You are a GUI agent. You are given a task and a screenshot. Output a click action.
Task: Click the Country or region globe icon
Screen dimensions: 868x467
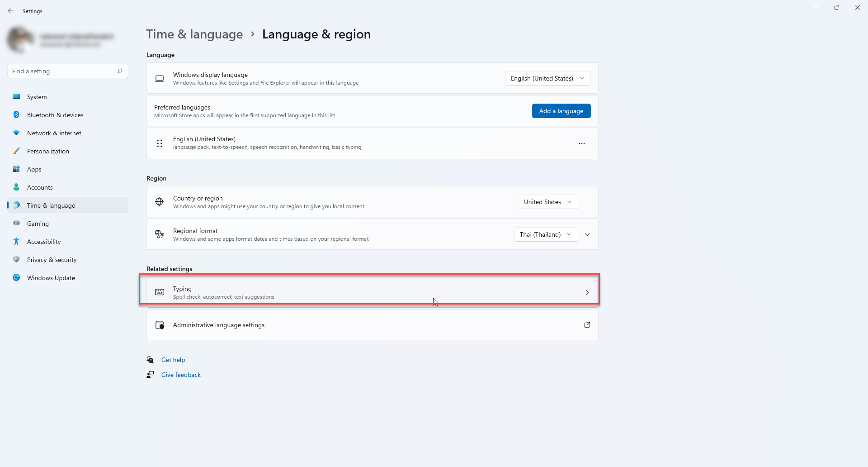160,202
